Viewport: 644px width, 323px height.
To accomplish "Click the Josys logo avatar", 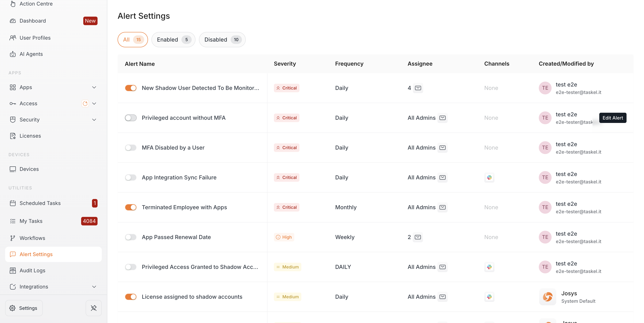I will click(548, 297).
